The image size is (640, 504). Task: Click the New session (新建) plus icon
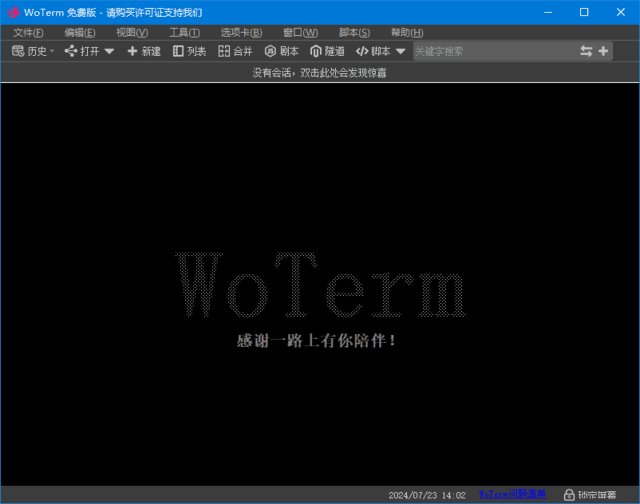pyautogui.click(x=132, y=51)
